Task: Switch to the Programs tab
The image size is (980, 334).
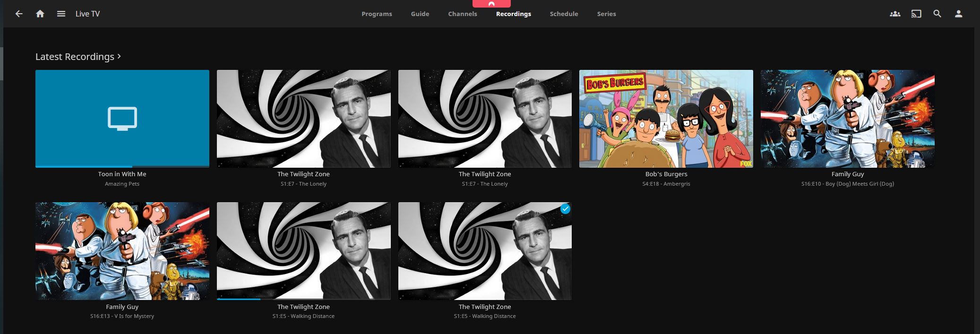Action: click(x=377, y=14)
